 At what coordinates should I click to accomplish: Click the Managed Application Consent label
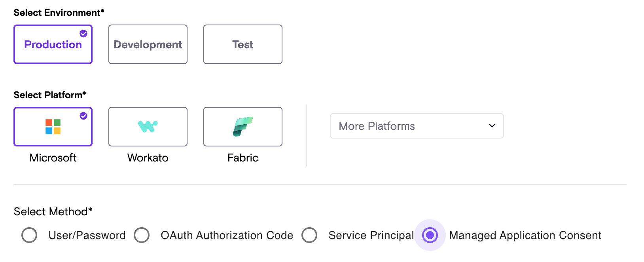[525, 235]
